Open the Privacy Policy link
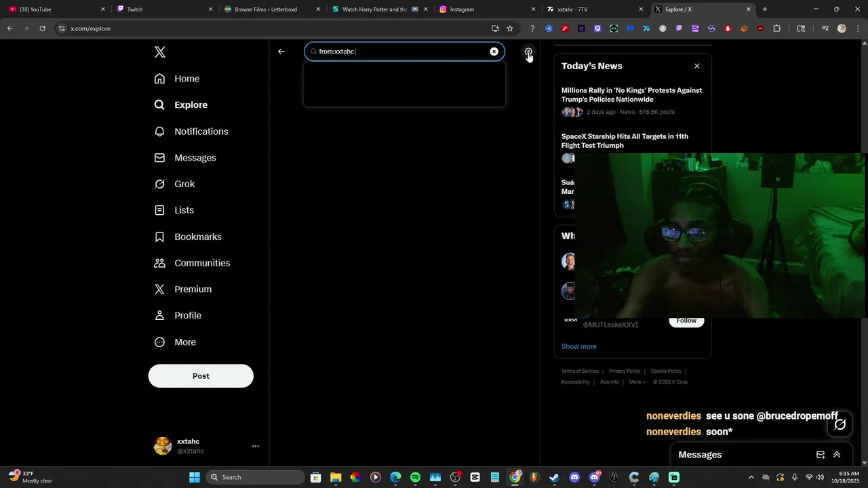Image resolution: width=868 pixels, height=488 pixels. 625,371
